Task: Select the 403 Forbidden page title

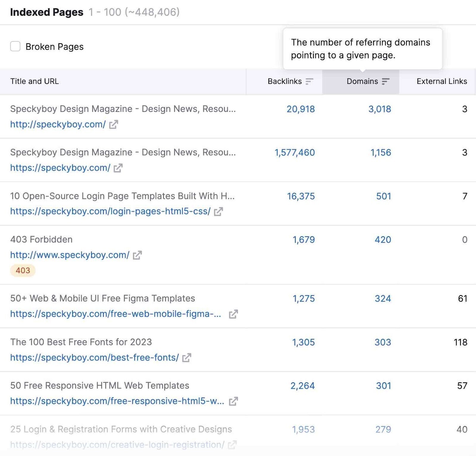Action: tap(41, 239)
